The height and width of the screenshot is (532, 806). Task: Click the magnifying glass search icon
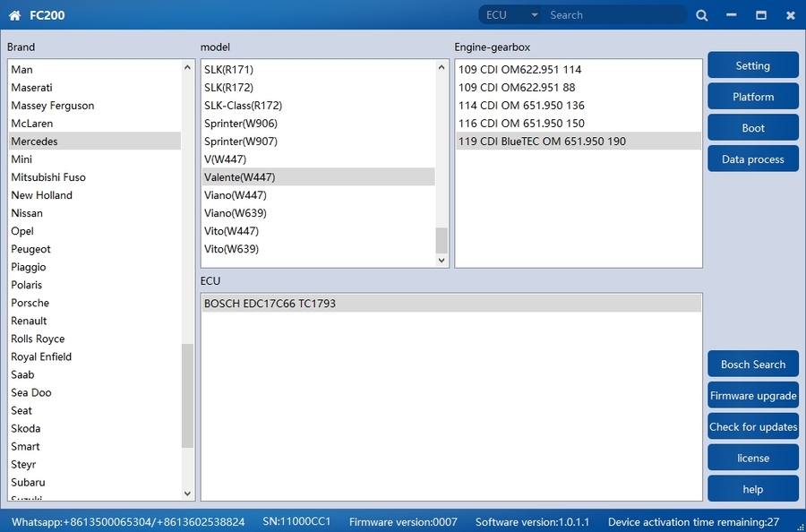click(x=701, y=15)
